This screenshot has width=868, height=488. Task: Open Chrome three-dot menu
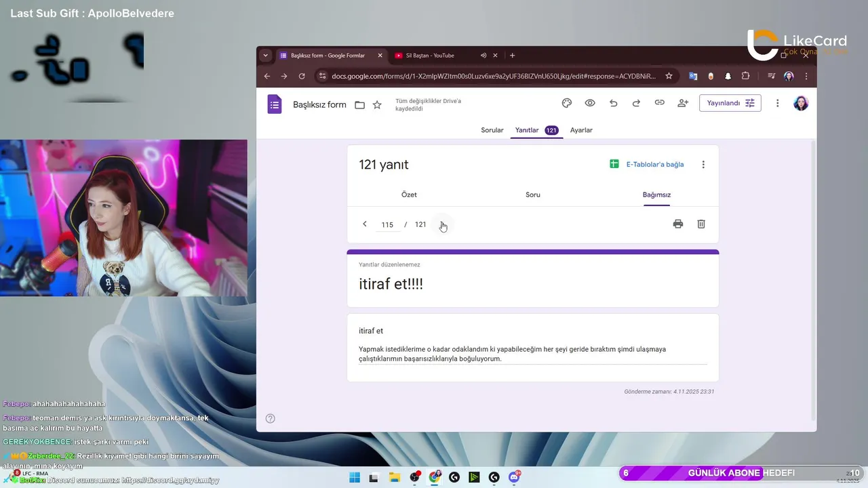pos(806,76)
